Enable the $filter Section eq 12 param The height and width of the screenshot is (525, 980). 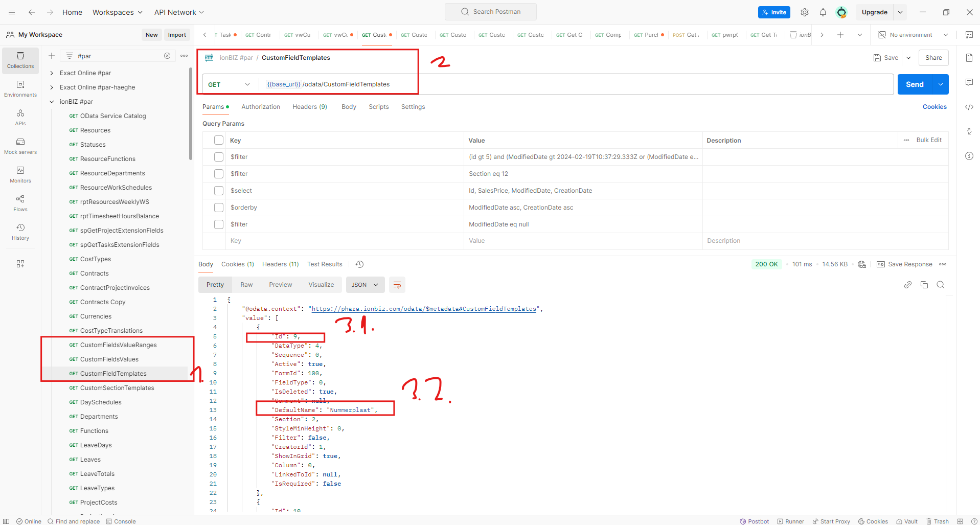click(x=219, y=174)
